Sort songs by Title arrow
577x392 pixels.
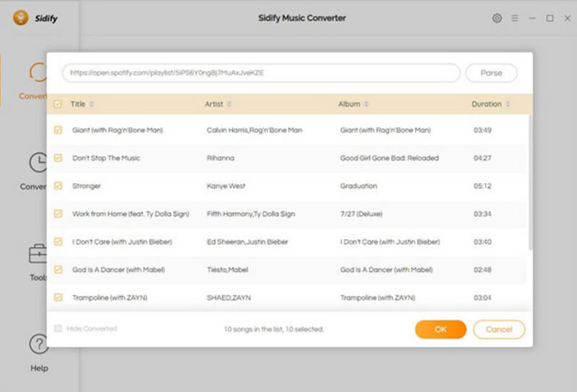click(92, 104)
